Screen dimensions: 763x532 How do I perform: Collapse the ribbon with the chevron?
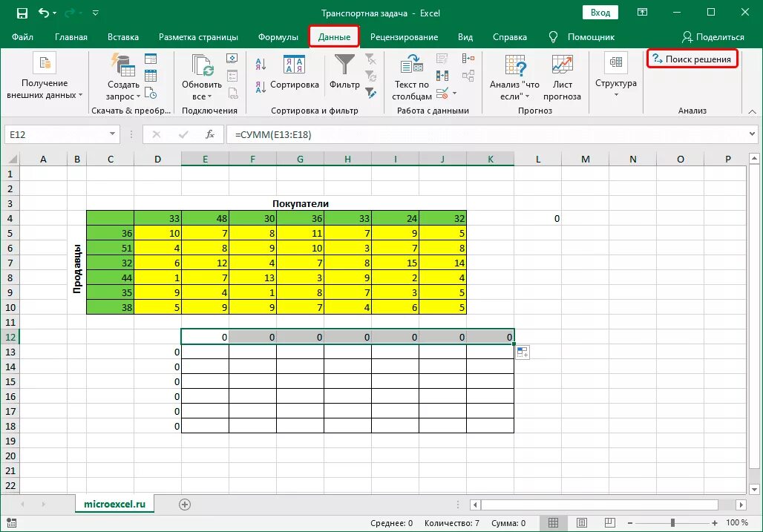[x=752, y=111]
